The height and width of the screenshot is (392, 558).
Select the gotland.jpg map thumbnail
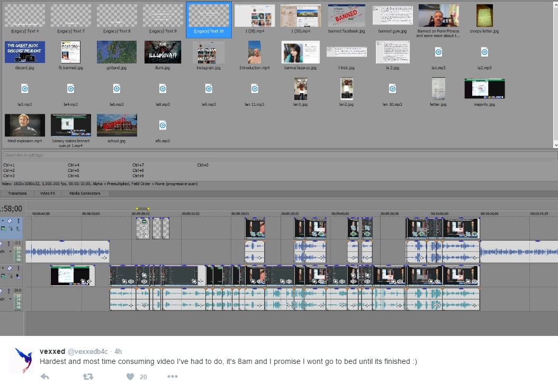pyautogui.click(x=116, y=52)
